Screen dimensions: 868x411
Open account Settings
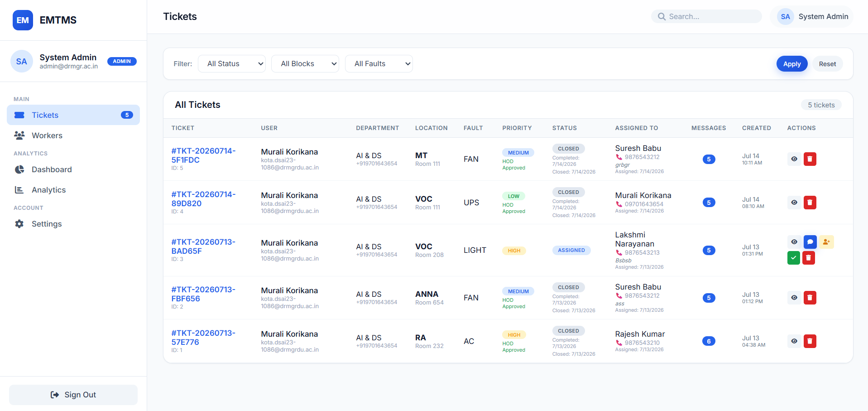point(73,224)
